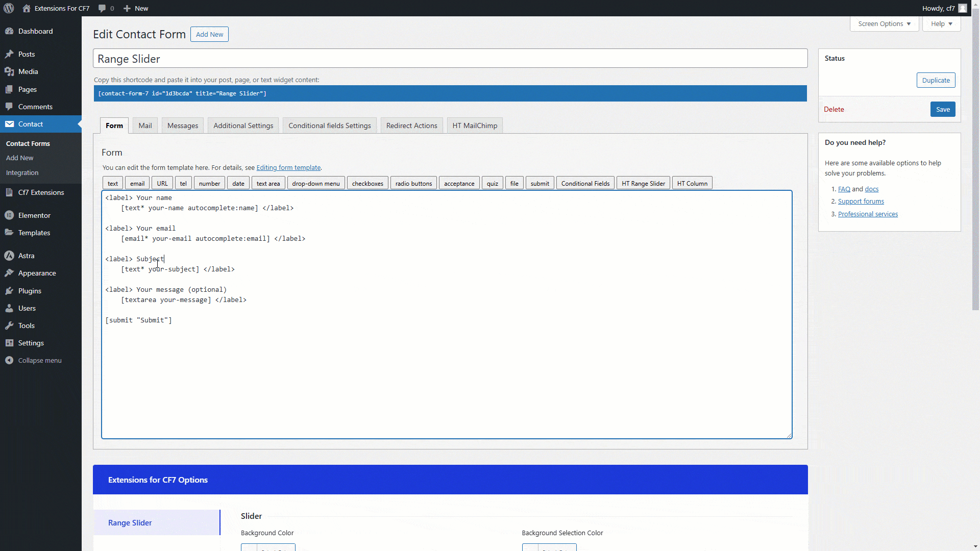The height and width of the screenshot is (551, 980).
Task: Insert the HT Range Slider tag
Action: [643, 183]
